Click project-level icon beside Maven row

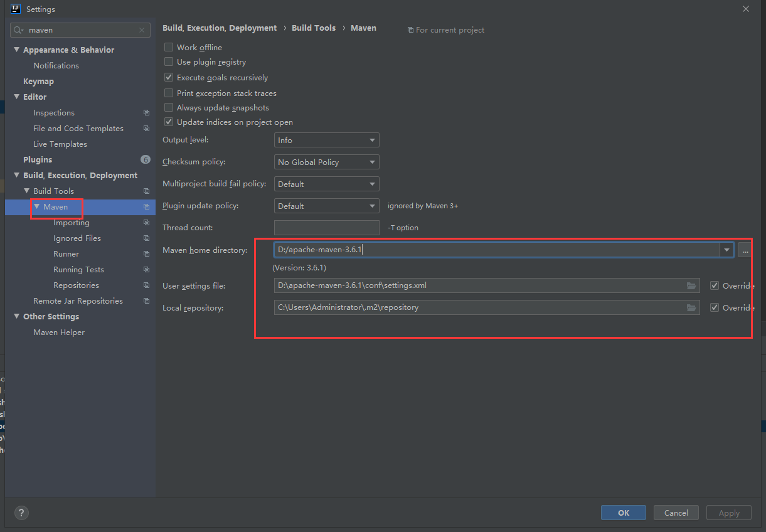tap(146, 207)
